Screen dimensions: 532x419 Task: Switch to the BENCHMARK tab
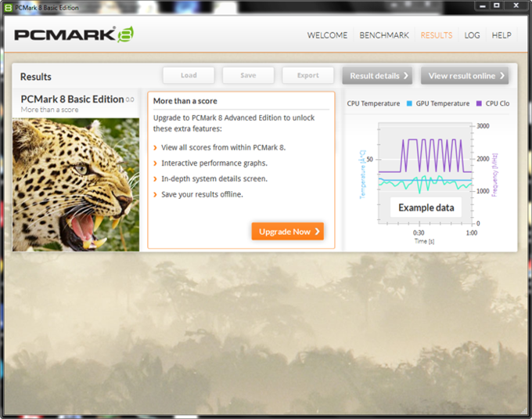pos(384,35)
